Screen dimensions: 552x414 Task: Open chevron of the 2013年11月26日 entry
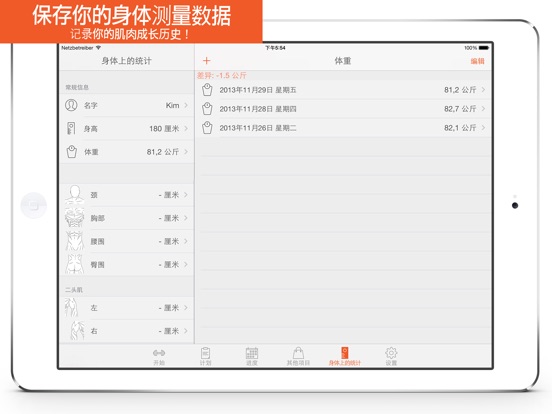click(483, 127)
